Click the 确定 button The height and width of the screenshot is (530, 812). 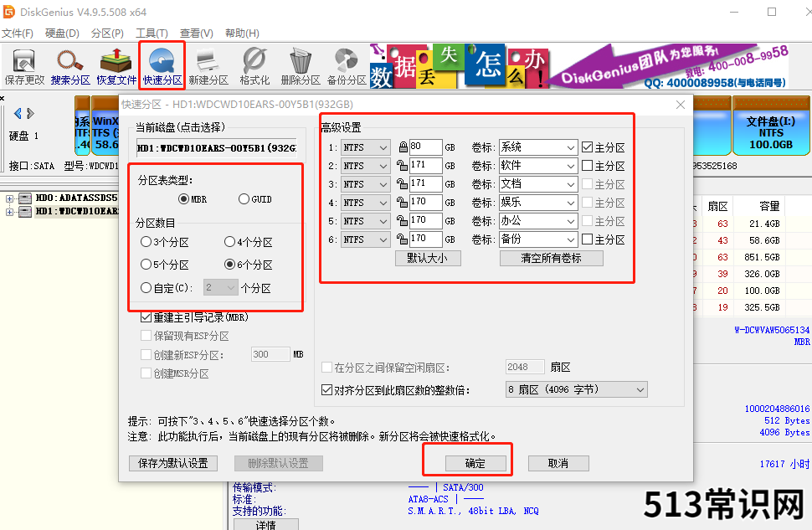pos(475,463)
